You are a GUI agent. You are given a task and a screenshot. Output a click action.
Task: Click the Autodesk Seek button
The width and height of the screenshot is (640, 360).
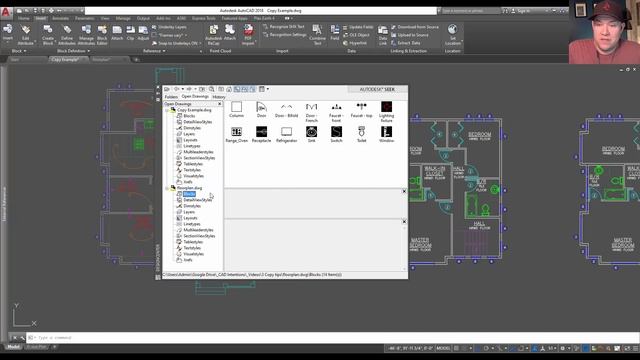378,89
